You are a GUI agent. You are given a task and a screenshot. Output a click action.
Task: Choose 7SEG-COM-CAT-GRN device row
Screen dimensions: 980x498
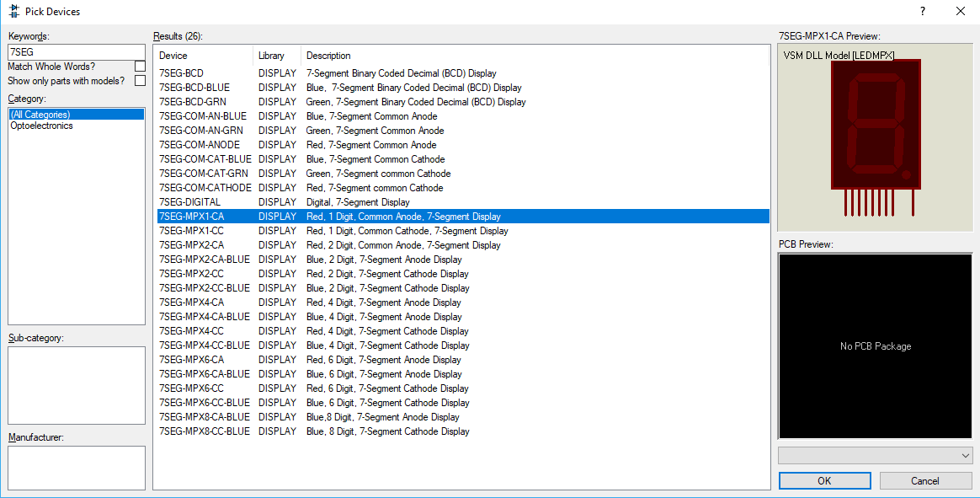463,174
